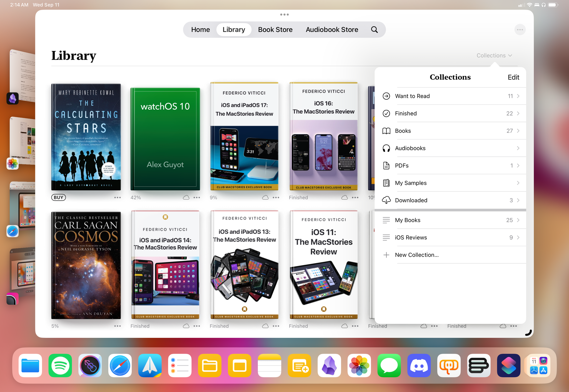Screen dimensions: 569x392
Task: Expand the Finished collection chevron
Action: click(518, 113)
